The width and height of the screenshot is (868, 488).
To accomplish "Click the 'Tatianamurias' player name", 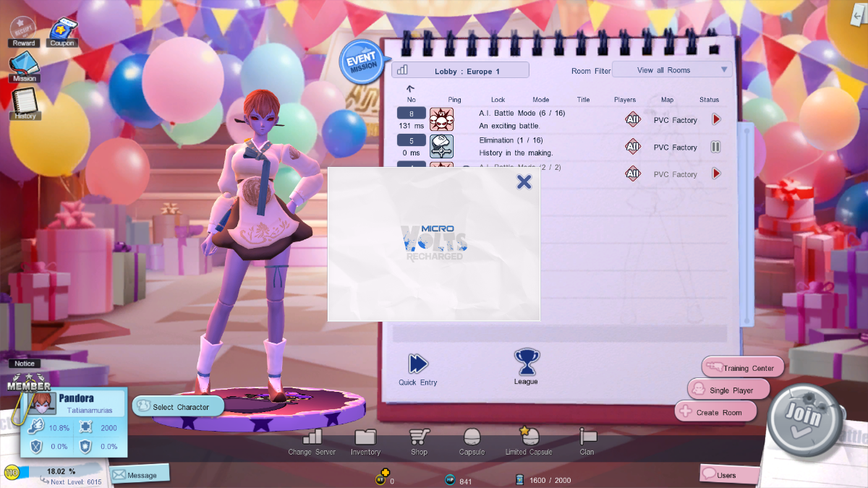I will 90,410.
